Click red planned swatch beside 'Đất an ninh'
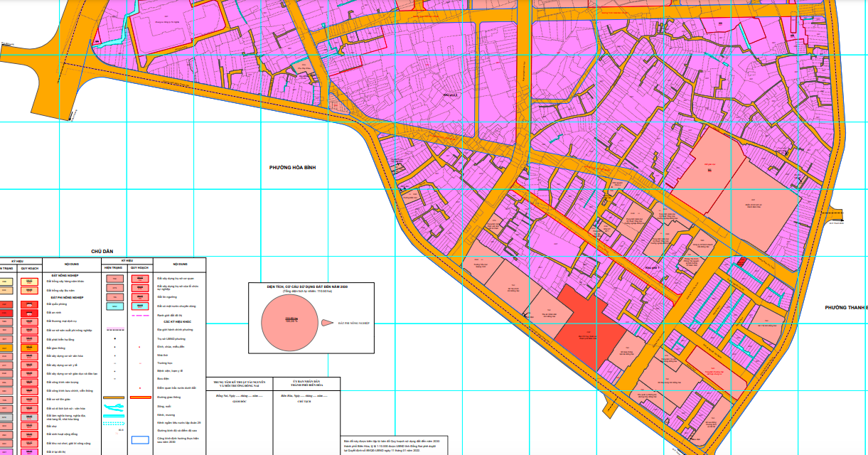This screenshot has height=455, width=868. [x=29, y=313]
